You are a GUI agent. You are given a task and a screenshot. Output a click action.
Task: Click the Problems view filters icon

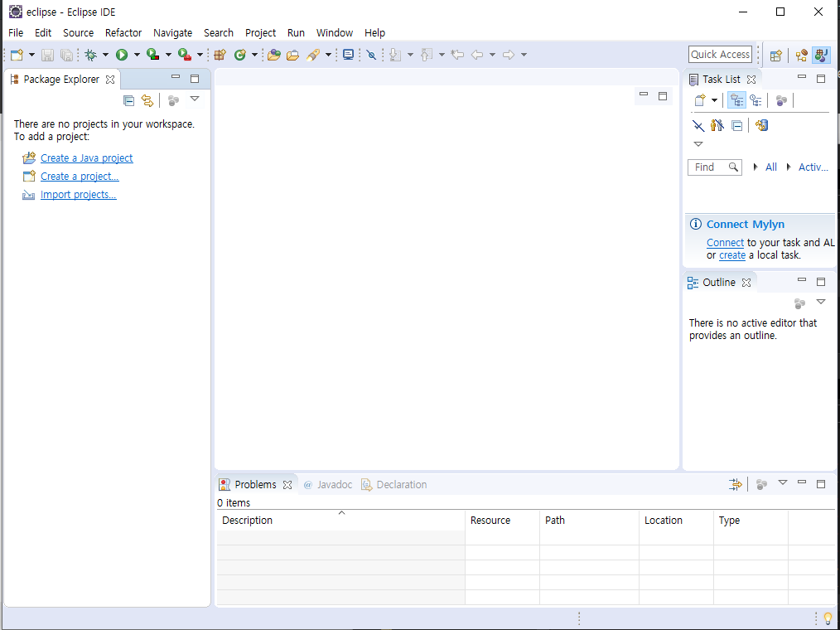[x=736, y=485]
